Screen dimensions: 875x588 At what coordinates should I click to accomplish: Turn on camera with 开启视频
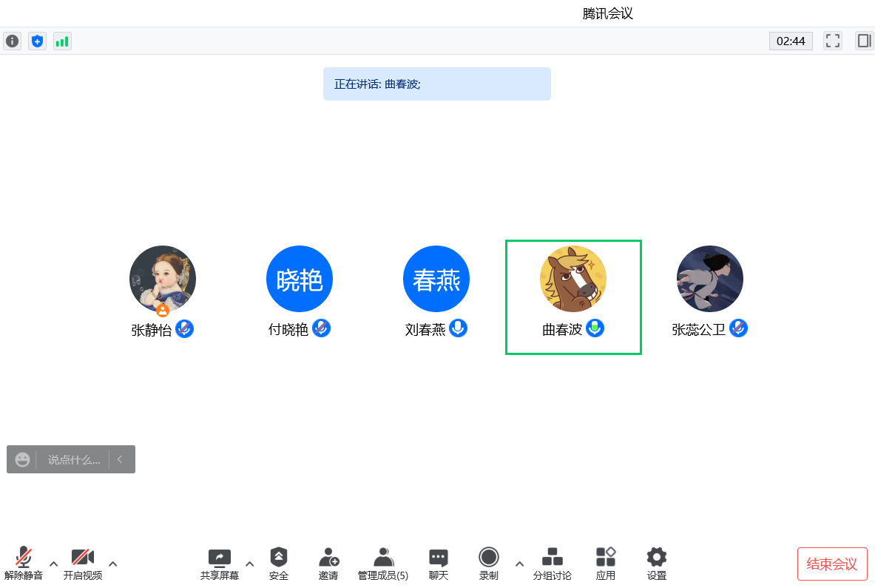tap(83, 564)
